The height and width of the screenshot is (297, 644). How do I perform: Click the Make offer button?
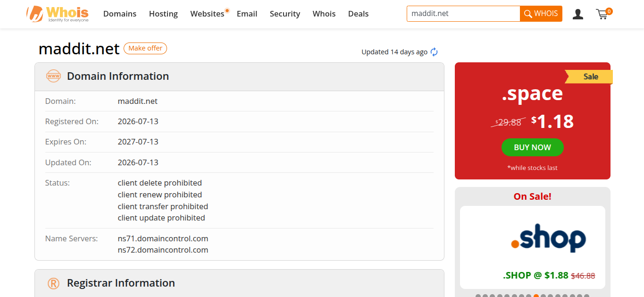[145, 48]
